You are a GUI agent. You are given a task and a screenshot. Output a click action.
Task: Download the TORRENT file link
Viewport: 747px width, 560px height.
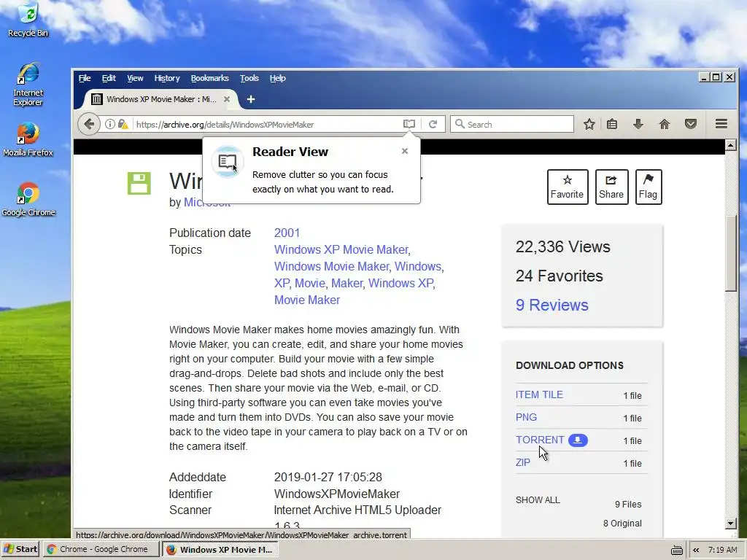(x=539, y=440)
